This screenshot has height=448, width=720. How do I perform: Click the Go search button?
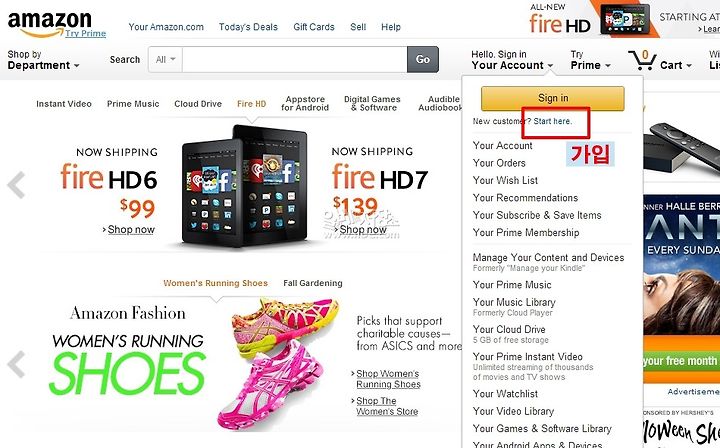click(x=422, y=59)
